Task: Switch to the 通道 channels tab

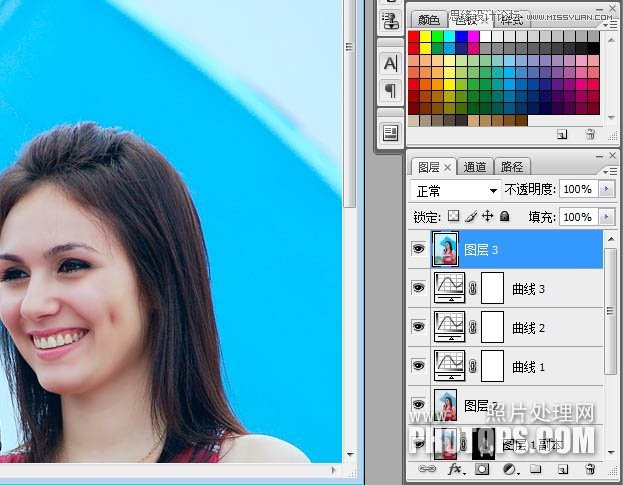Action: point(475,167)
